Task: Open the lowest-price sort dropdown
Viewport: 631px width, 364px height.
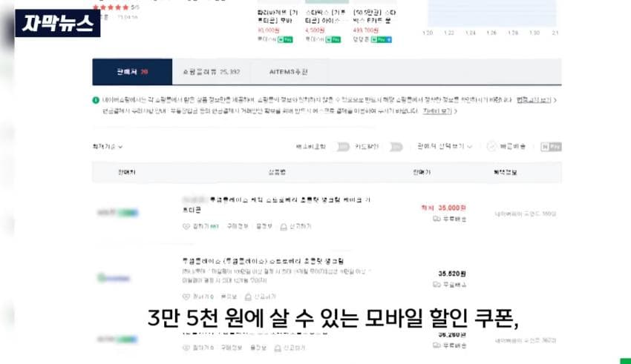Action: 108,147
